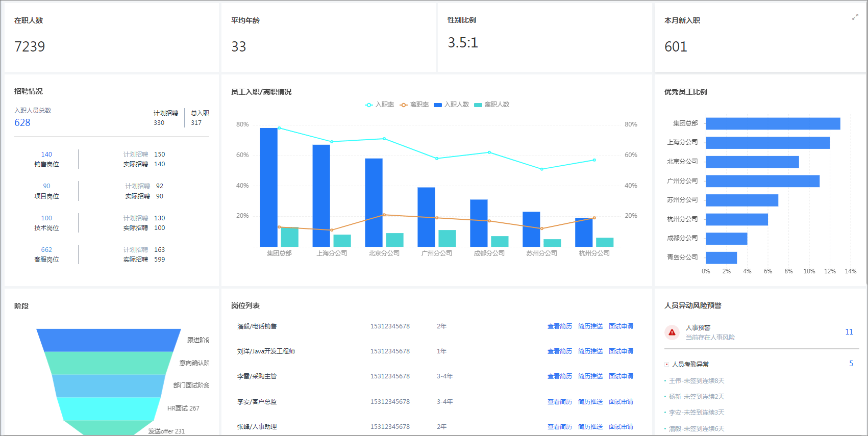Select the 集团总部 bar in 优秀员工比例 chart
Viewport: 868px width, 436px height.
773,123
